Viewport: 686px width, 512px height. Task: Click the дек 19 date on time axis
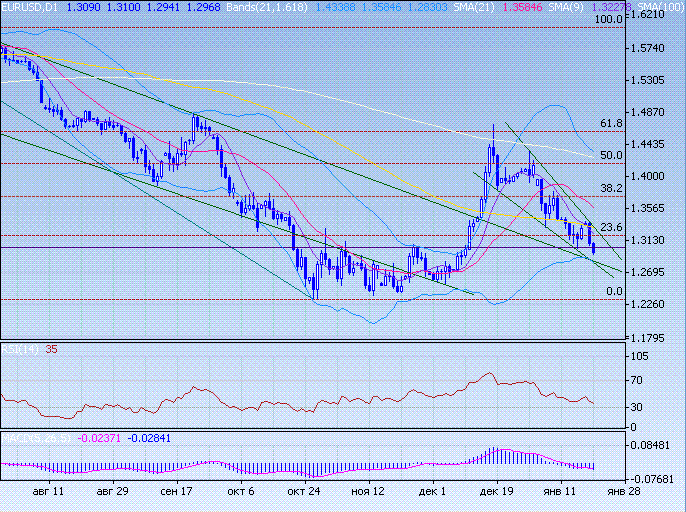coord(497,492)
